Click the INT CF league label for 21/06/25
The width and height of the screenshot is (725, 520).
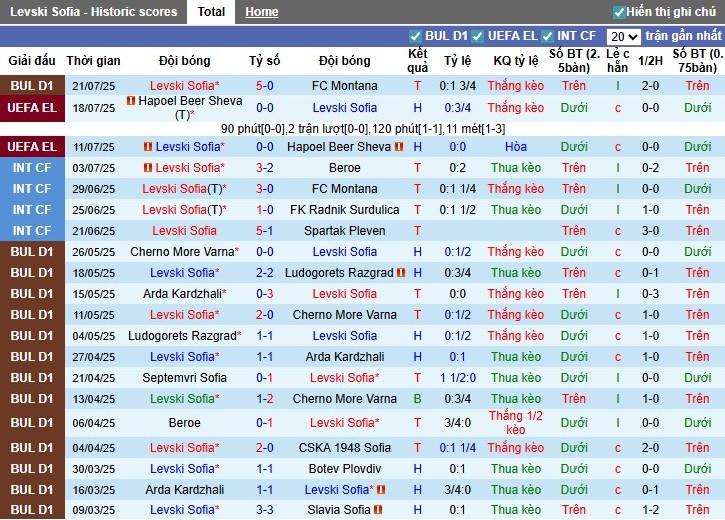(32, 231)
